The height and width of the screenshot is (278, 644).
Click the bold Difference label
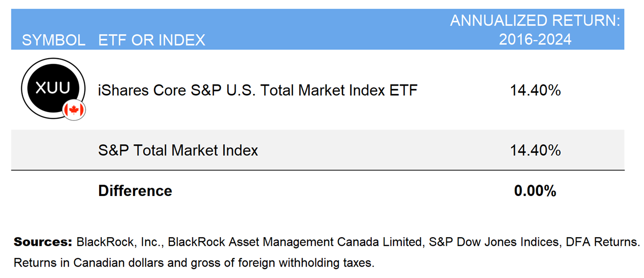pos(135,191)
